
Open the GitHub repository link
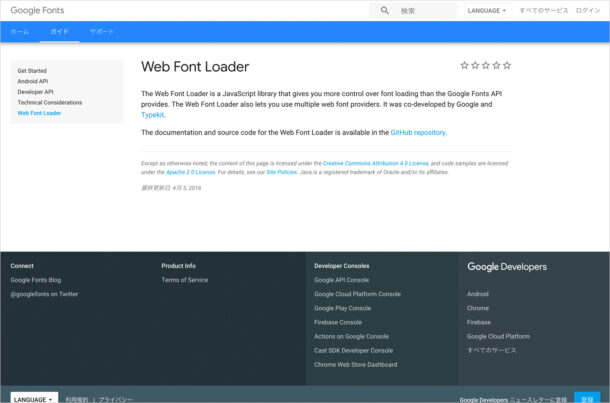coord(418,133)
